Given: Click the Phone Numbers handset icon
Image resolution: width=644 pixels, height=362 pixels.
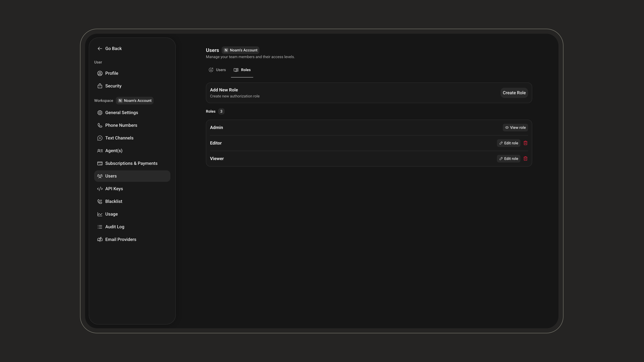Looking at the screenshot, I should click(x=100, y=125).
